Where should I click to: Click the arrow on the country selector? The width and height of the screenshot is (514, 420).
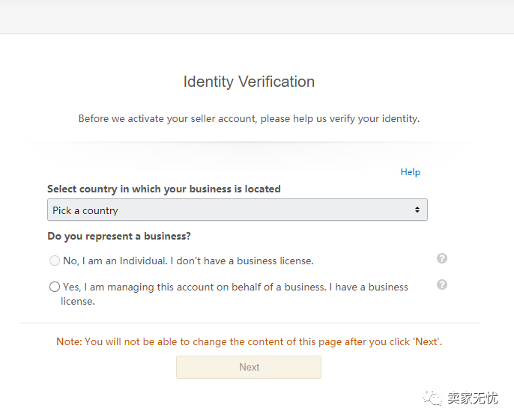pos(417,210)
